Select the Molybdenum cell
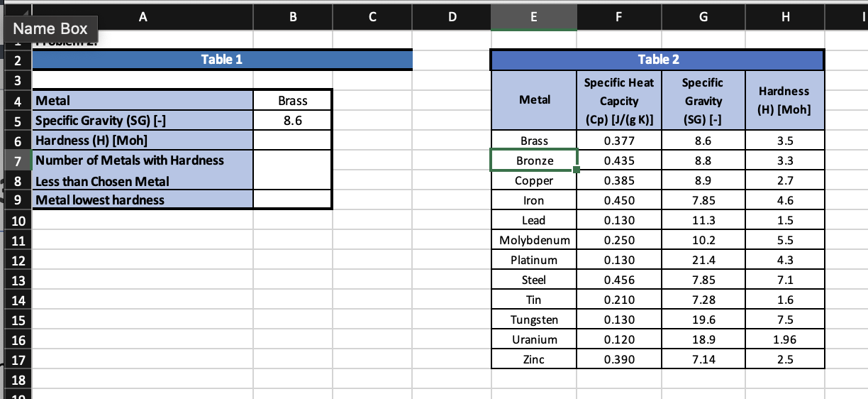 pyautogui.click(x=535, y=240)
